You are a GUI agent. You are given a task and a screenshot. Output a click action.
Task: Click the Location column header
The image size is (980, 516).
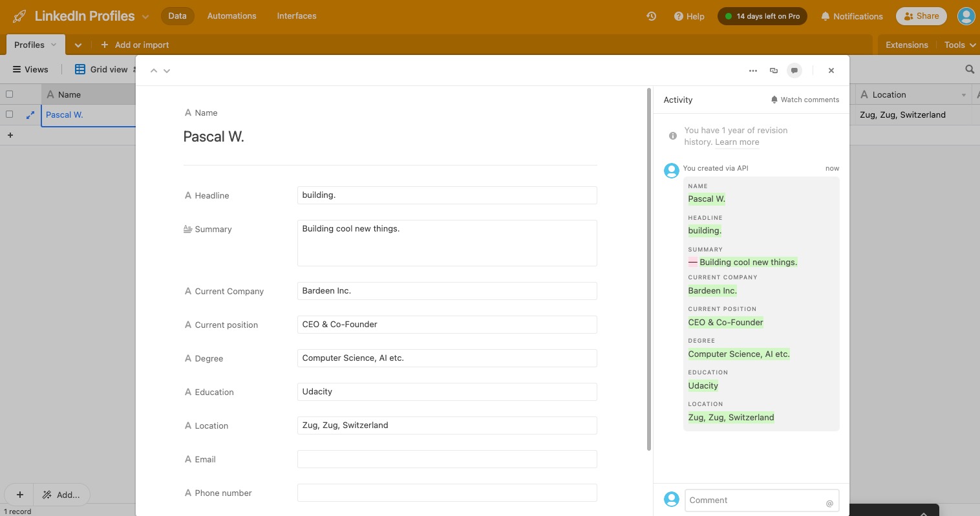pyautogui.click(x=913, y=94)
